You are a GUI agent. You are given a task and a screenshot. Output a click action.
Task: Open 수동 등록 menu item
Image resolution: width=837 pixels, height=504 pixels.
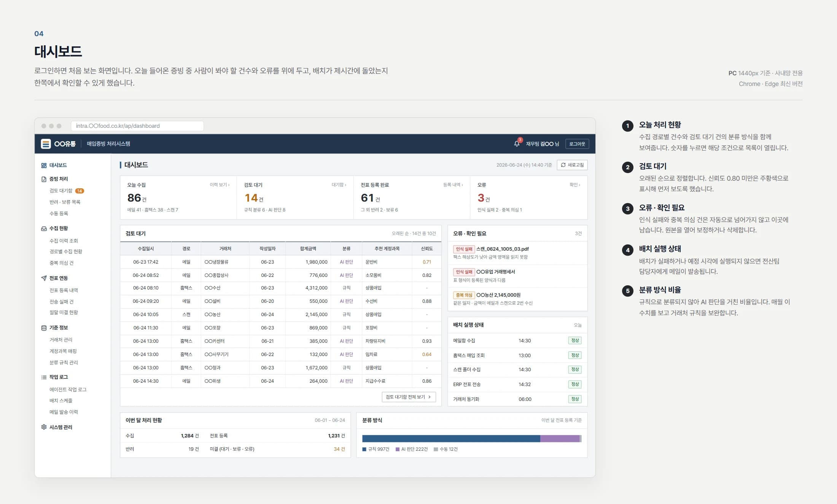[59, 213]
